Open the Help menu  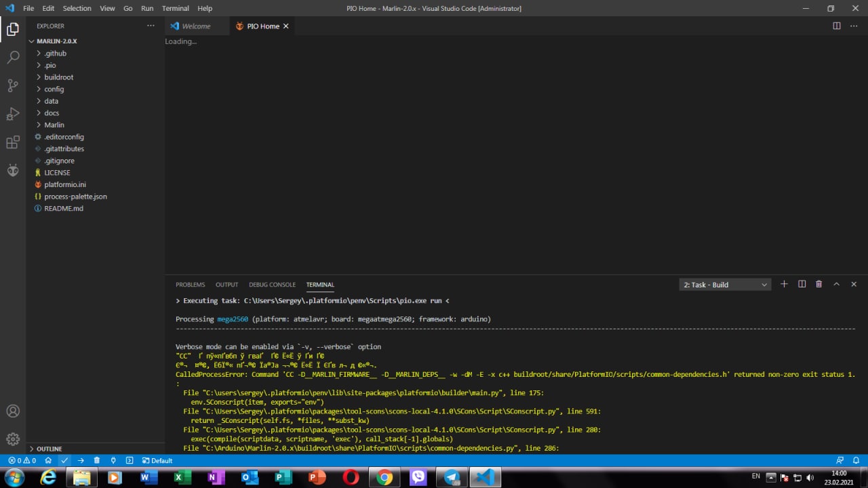205,8
